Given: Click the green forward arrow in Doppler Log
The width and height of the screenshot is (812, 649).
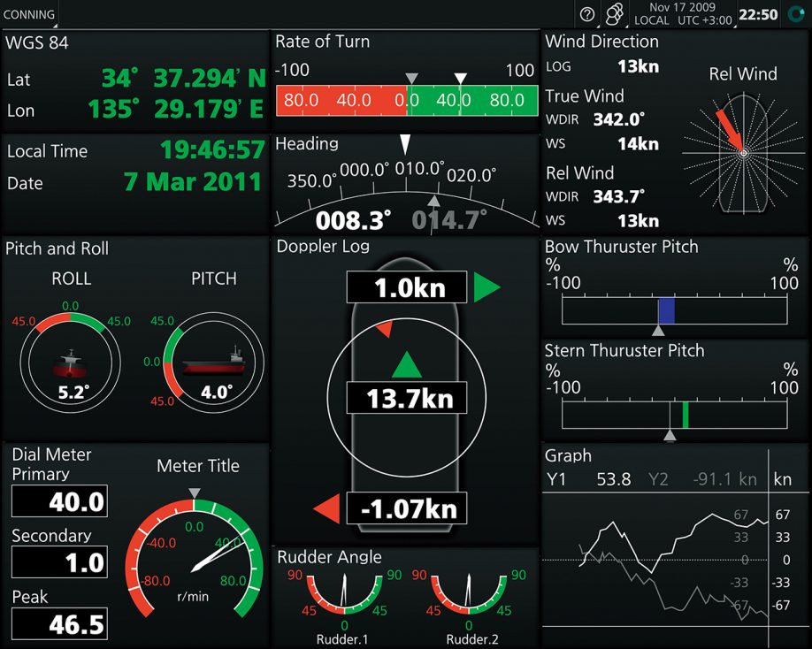Looking at the screenshot, I should (404, 363).
